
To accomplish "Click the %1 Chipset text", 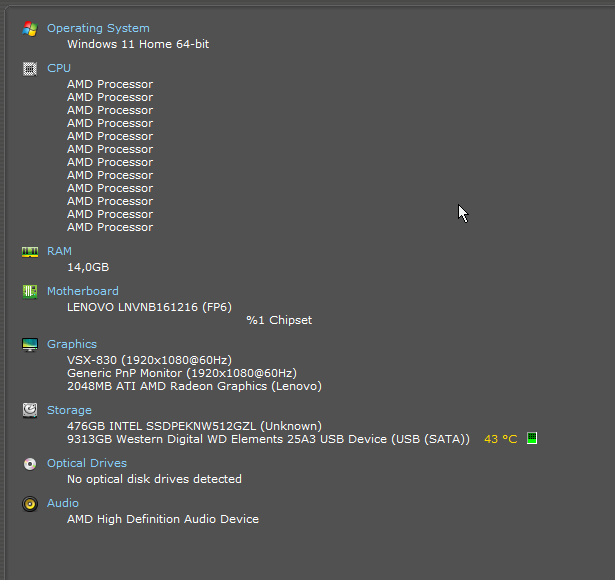I will coord(279,320).
